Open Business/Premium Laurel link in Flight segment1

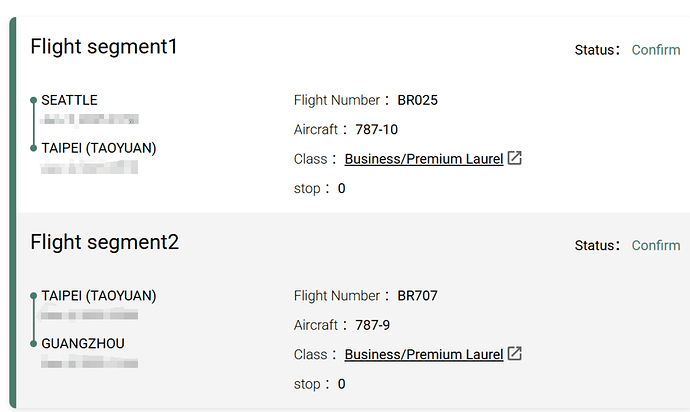click(424, 159)
